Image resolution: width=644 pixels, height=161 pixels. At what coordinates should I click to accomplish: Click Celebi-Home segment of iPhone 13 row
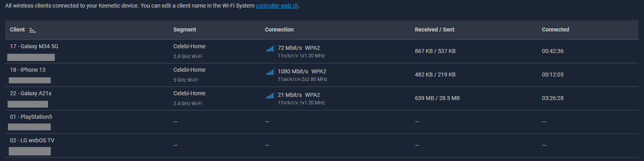click(x=189, y=70)
